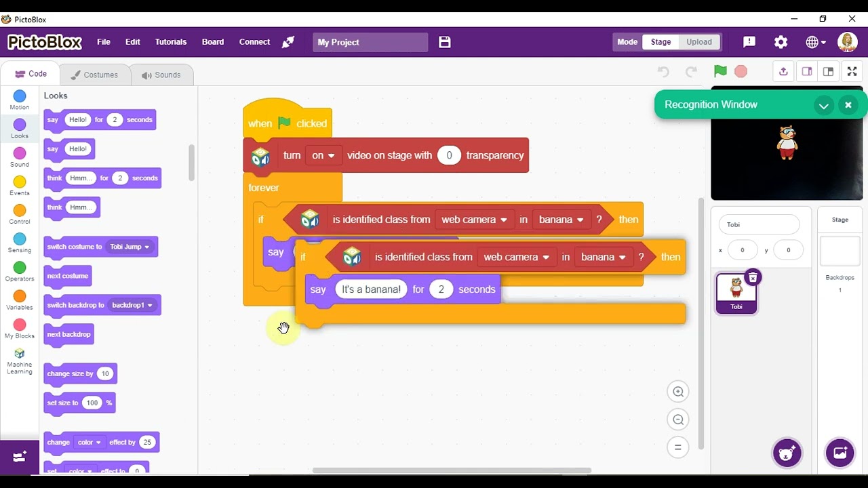
Task: Select the Stage backdrop thumbnail
Action: click(840, 251)
